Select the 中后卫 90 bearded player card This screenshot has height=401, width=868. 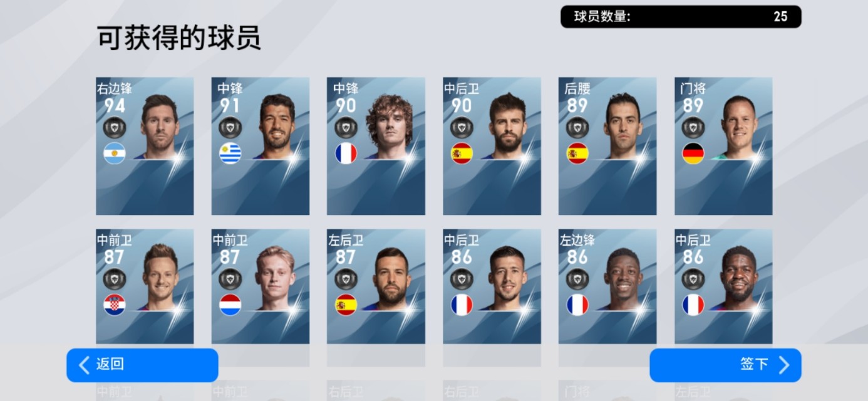coord(492,146)
